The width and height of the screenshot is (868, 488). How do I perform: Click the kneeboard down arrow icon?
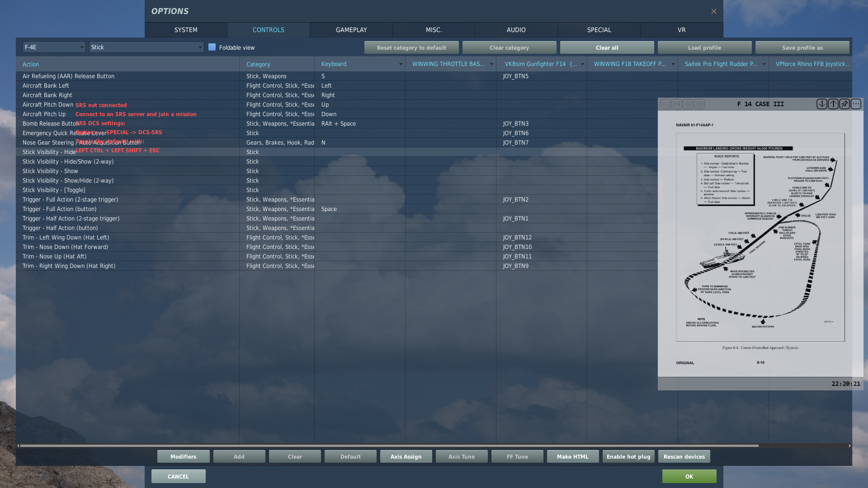click(822, 104)
